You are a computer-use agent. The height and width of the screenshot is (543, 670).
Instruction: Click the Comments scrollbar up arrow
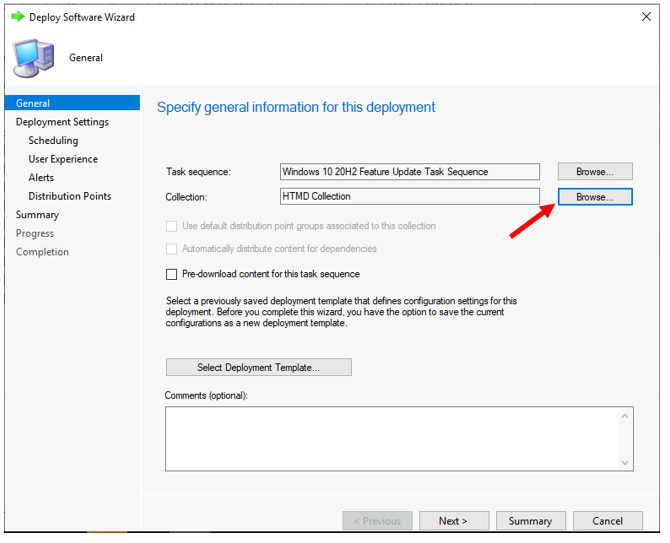625,416
